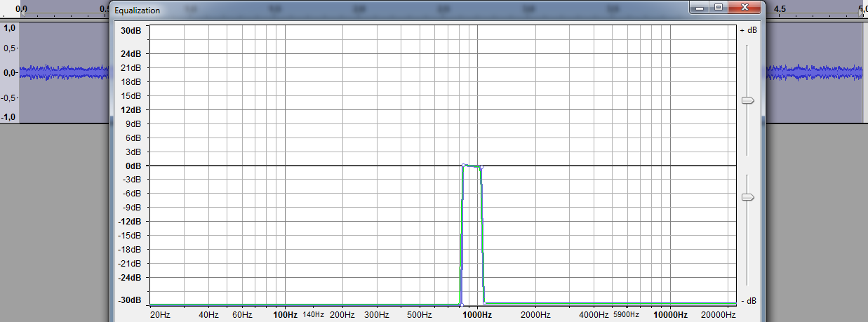Click the waveform right of the dialog
This screenshot has height=322, width=868.
click(814, 73)
